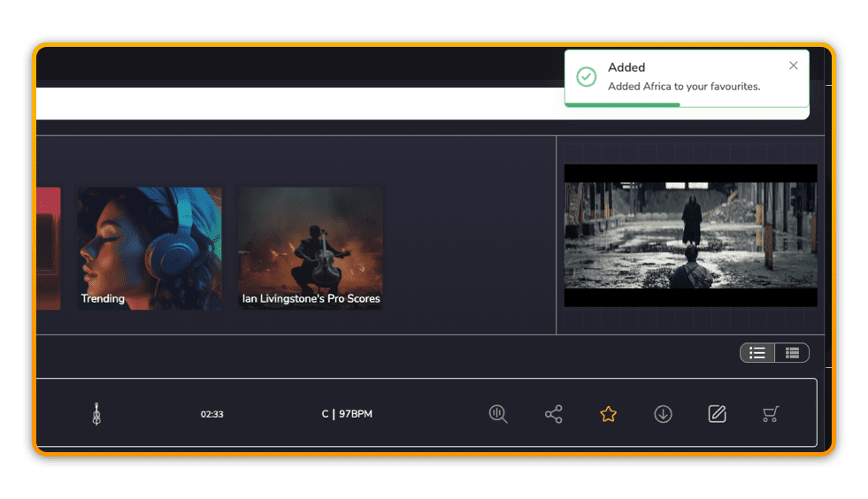Click inside the white search field
Image resolution: width=868 pixels, height=499 pixels.
(292, 104)
